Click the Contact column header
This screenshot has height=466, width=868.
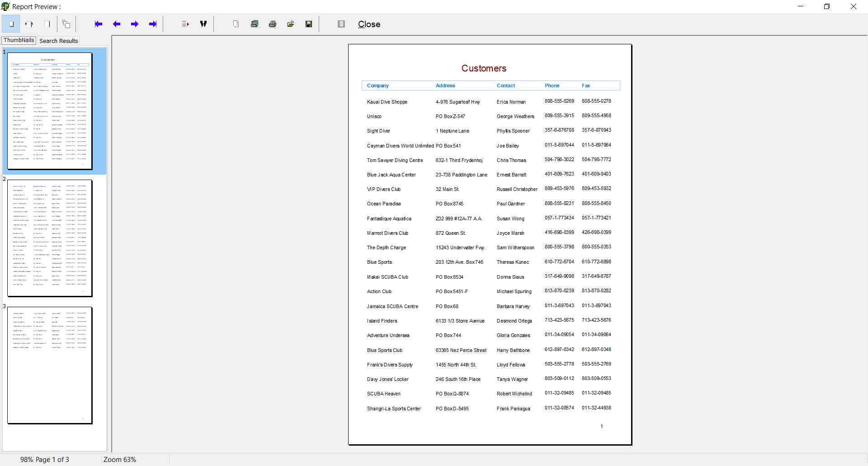(x=506, y=86)
